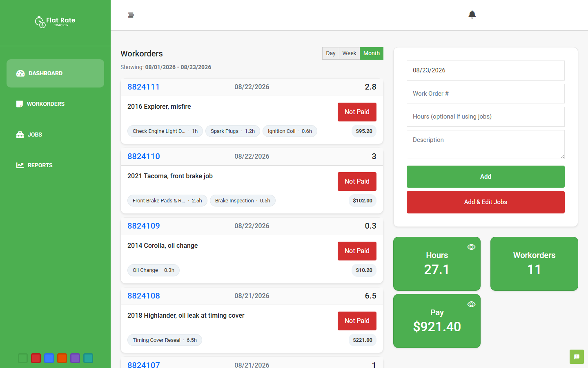Go to the Jobs page
This screenshot has height=368, width=588.
click(55, 135)
